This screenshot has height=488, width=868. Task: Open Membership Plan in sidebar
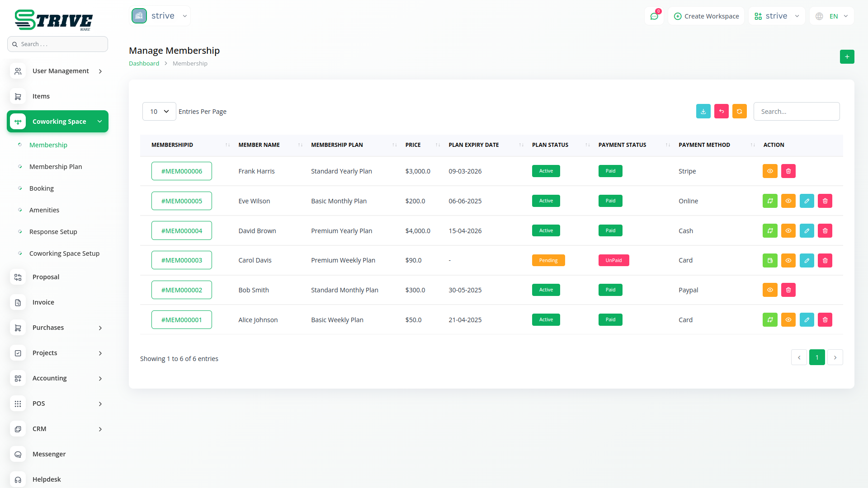[x=56, y=167]
